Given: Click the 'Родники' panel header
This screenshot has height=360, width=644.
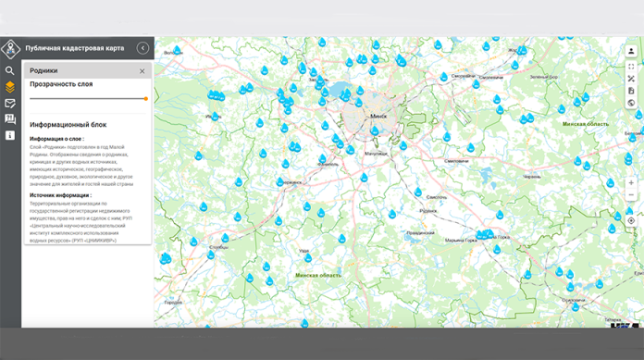Looking at the screenshot, I should pyautogui.click(x=88, y=70).
